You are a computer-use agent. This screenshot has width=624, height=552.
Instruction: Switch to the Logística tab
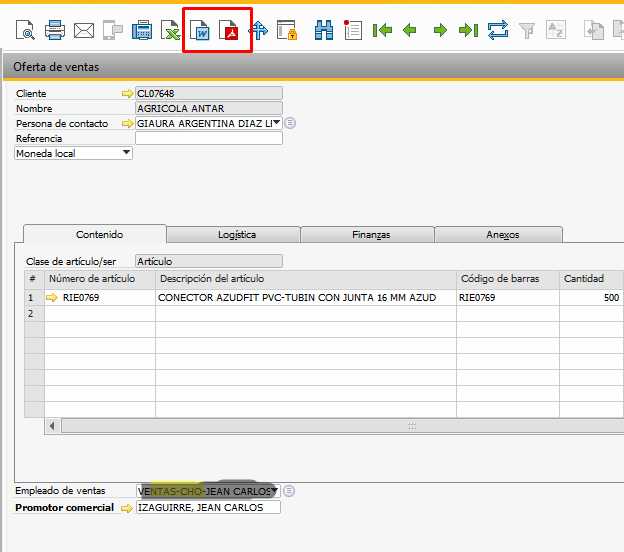point(237,235)
